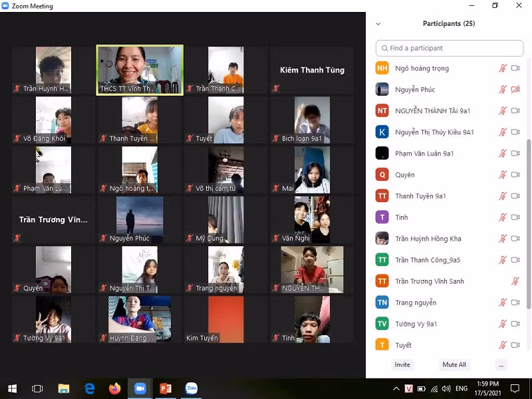Viewport: 532px width, 399px height.
Task: Expand the system tray hidden icons arrow
Action: pos(396,388)
